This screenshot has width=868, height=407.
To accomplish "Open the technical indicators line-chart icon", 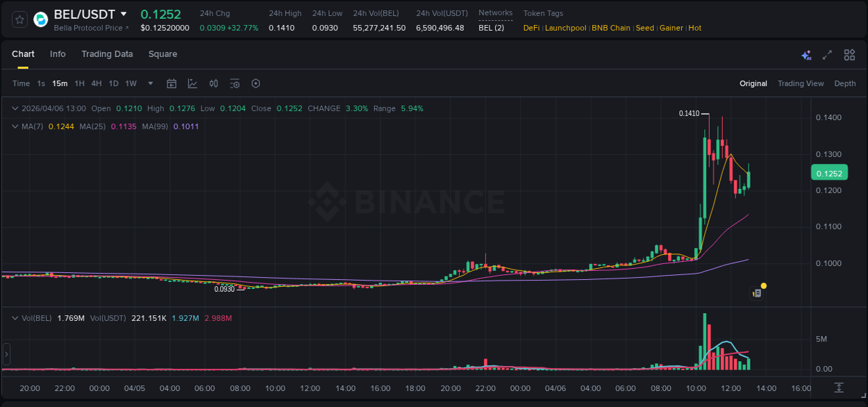I will (193, 83).
